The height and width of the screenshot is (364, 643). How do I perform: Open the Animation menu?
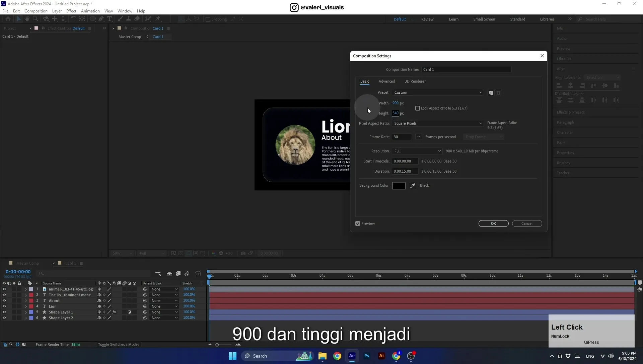click(x=90, y=11)
